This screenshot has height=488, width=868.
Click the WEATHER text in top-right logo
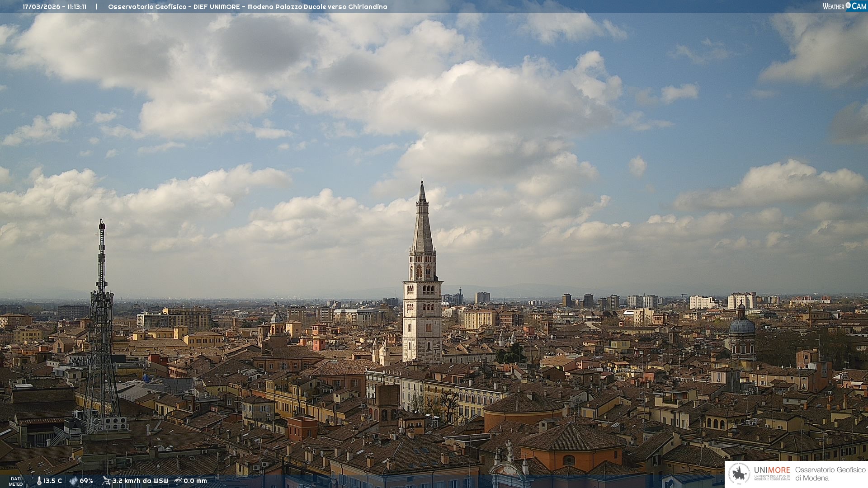click(833, 6)
